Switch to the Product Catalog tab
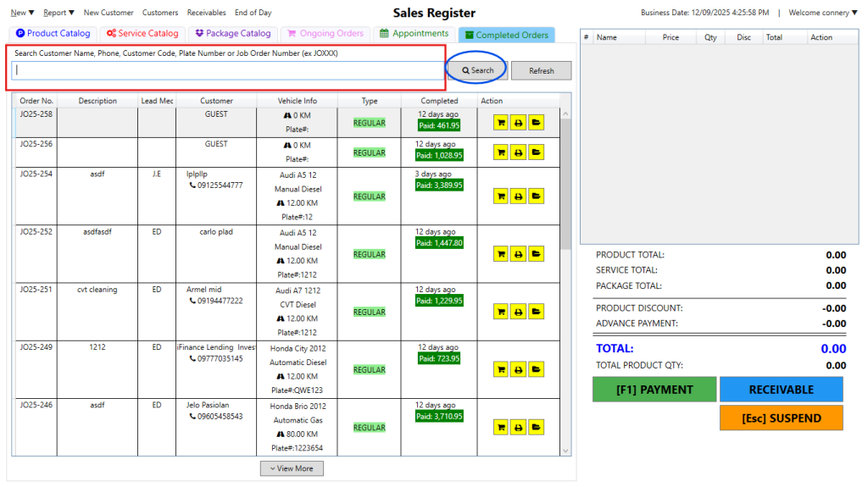This screenshot has height=487, width=868. pyautogui.click(x=53, y=34)
